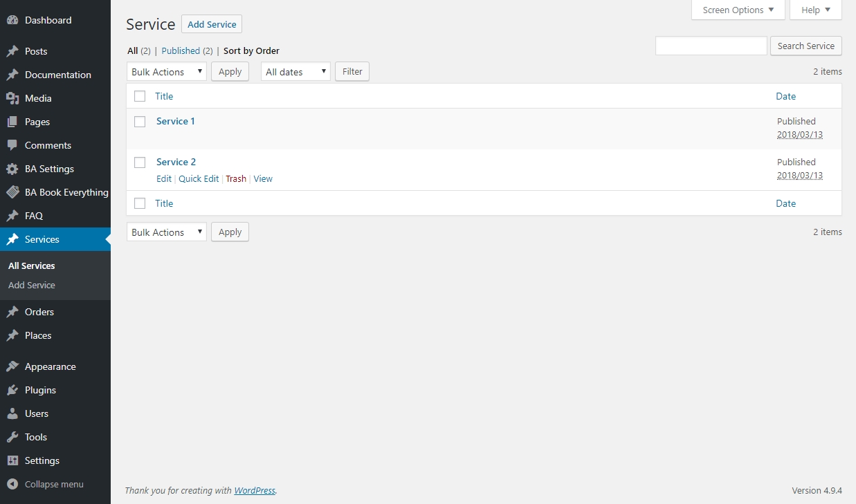Toggle select-all checkbox in table header
The height and width of the screenshot is (504, 856).
click(140, 96)
